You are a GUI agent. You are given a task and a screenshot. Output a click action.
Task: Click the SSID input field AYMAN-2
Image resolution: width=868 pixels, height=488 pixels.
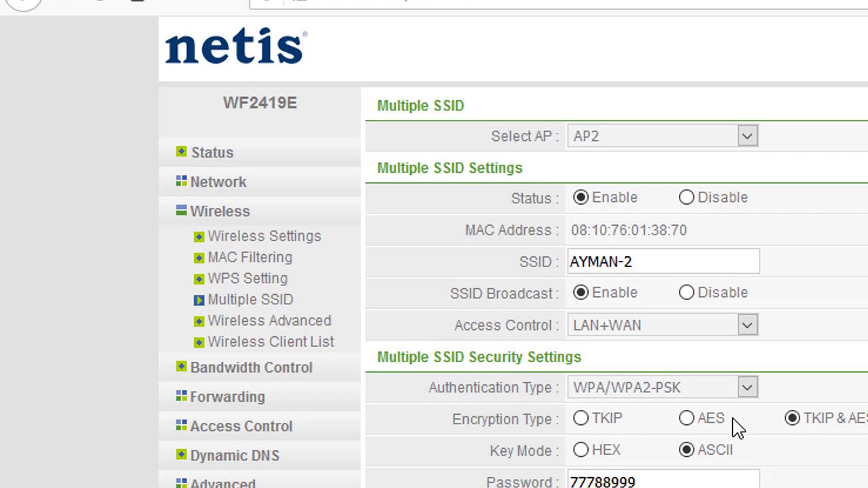point(663,262)
